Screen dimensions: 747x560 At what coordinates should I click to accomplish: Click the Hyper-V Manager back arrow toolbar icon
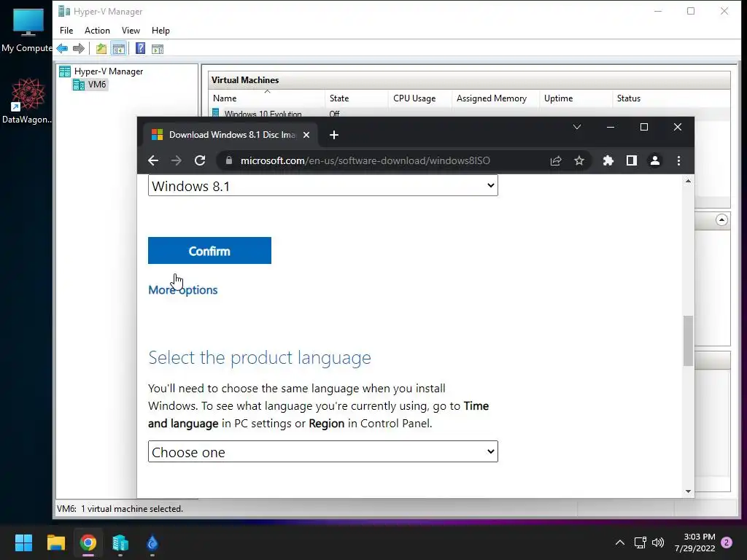[62, 49]
